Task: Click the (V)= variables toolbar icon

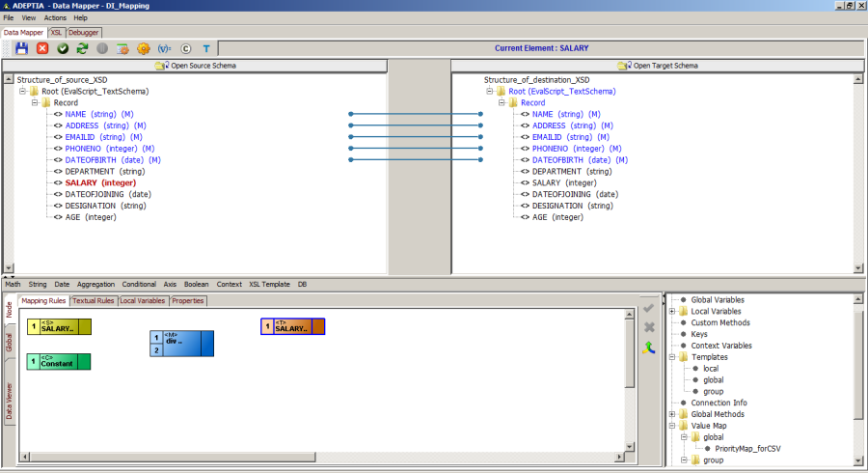Action: click(164, 47)
